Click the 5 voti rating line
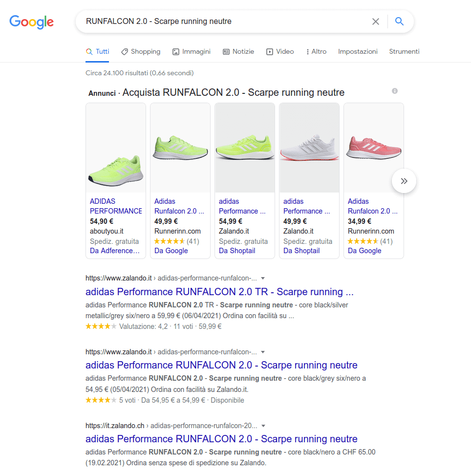 pyautogui.click(x=165, y=400)
